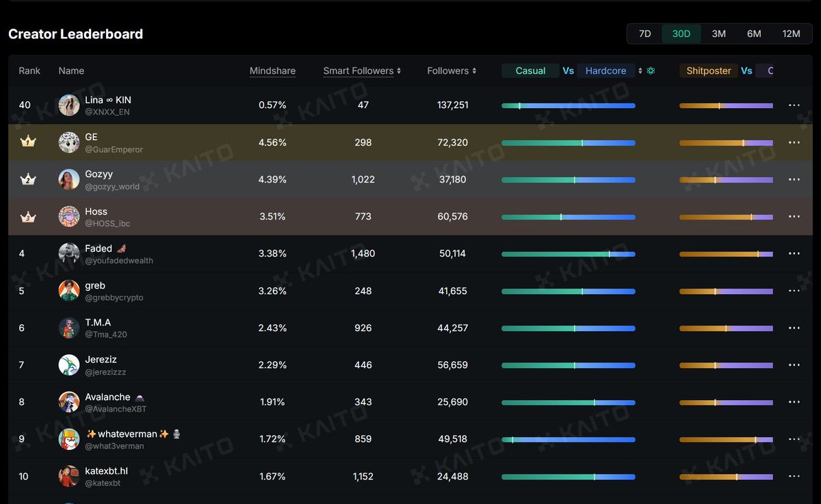Open whateverman's profile avatar
Screen dimensions: 821x504
[x=69, y=439]
